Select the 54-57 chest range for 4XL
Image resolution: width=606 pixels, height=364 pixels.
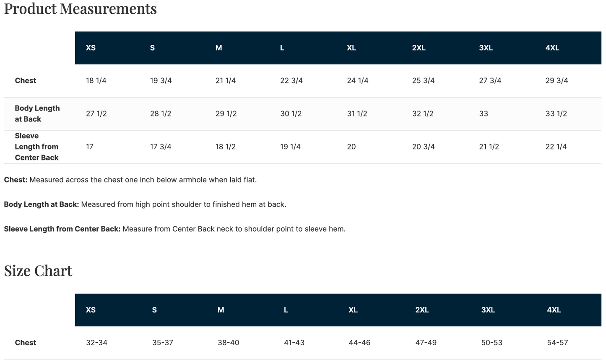coord(558,343)
